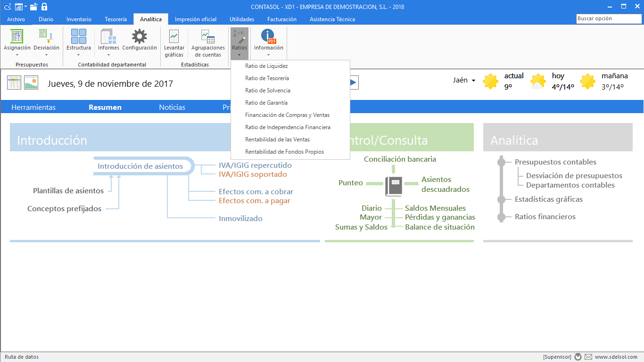Open Asientos descuadrados link
The image size is (644, 362).
tap(446, 184)
